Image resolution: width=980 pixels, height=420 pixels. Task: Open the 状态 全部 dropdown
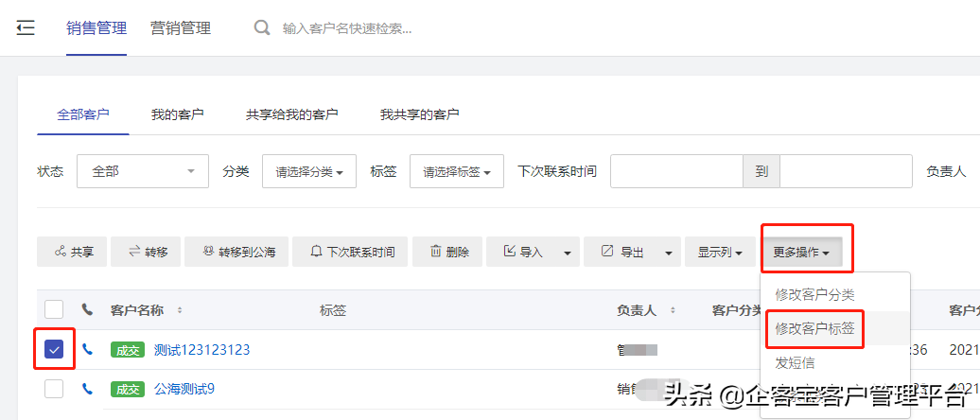[143, 171]
